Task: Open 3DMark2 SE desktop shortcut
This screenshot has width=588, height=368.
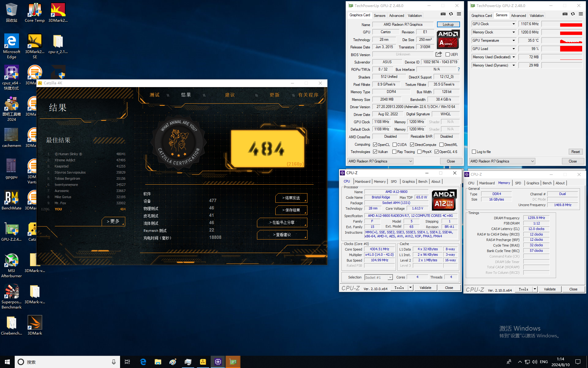Action: 35,46
